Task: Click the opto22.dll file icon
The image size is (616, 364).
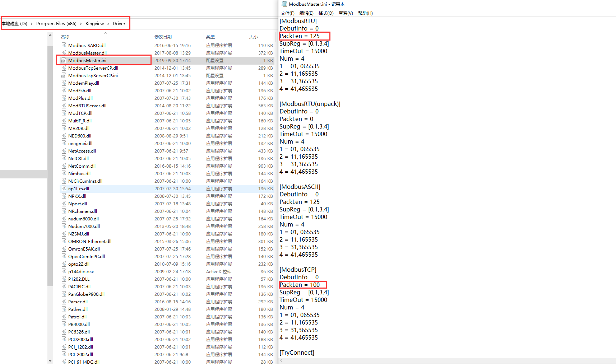Action: [64, 264]
